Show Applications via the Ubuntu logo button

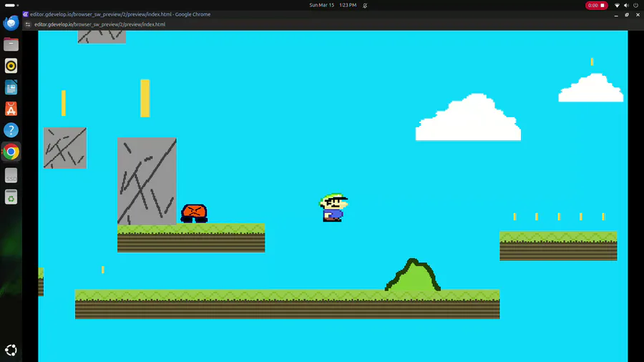(x=11, y=350)
